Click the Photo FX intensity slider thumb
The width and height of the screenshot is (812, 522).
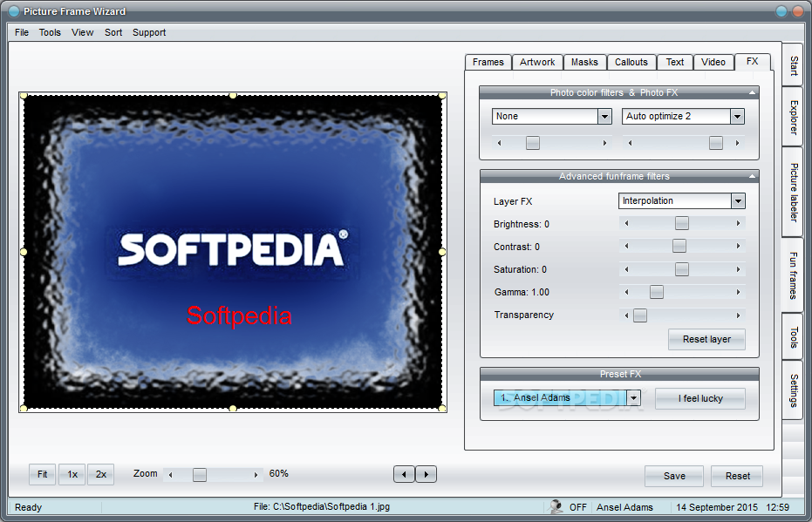pyautogui.click(x=716, y=143)
